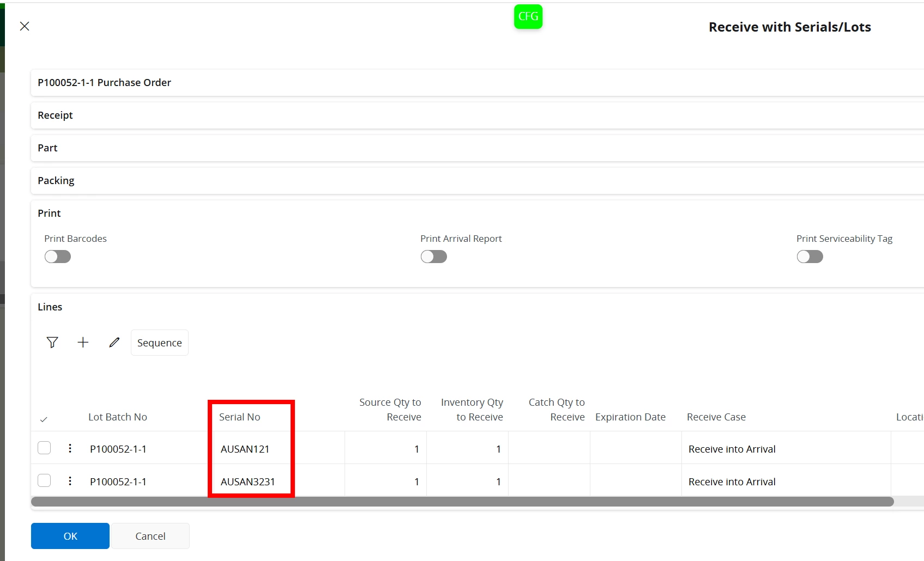Click Catch Qty cell in AUSAN3231 row
This screenshot has width=924, height=561.
click(549, 480)
